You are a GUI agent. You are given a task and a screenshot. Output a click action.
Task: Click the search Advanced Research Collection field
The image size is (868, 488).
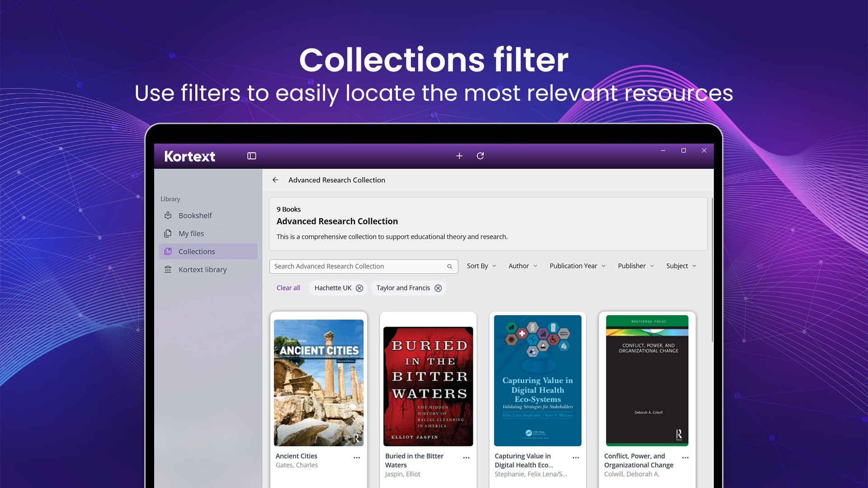[357, 266]
